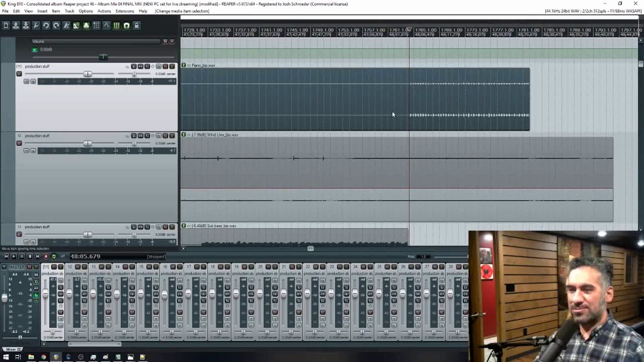The width and height of the screenshot is (644, 362).
Task: Click the transport Pause button
Action: (22, 256)
